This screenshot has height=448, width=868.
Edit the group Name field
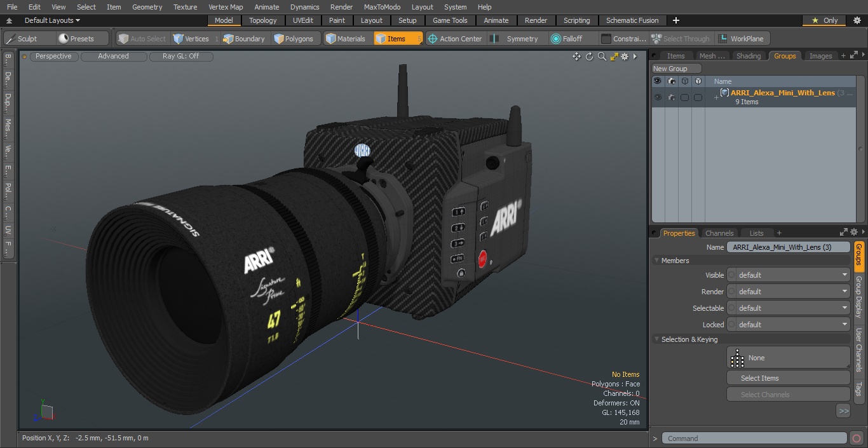click(789, 247)
